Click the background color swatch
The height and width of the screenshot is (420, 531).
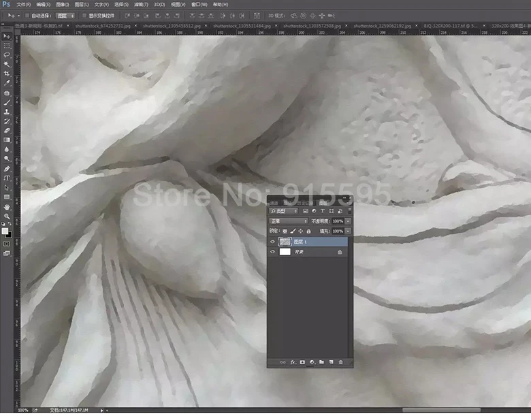pyautogui.click(x=9, y=235)
